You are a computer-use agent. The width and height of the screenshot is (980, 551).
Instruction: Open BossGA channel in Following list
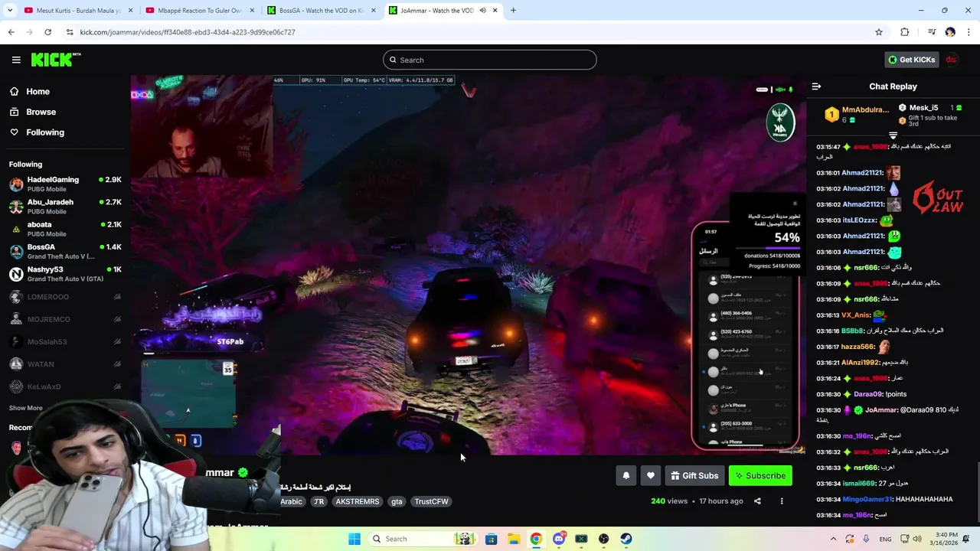click(65, 252)
